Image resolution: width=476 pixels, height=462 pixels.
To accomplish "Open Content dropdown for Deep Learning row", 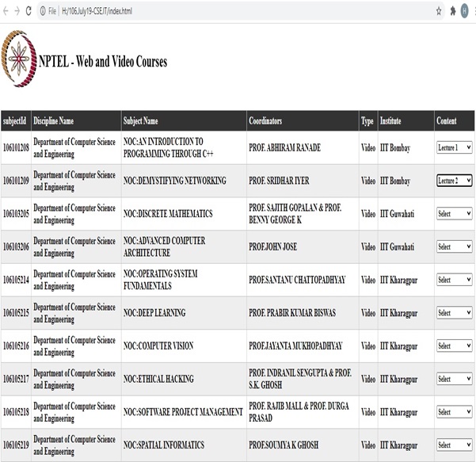I will point(454,313).
